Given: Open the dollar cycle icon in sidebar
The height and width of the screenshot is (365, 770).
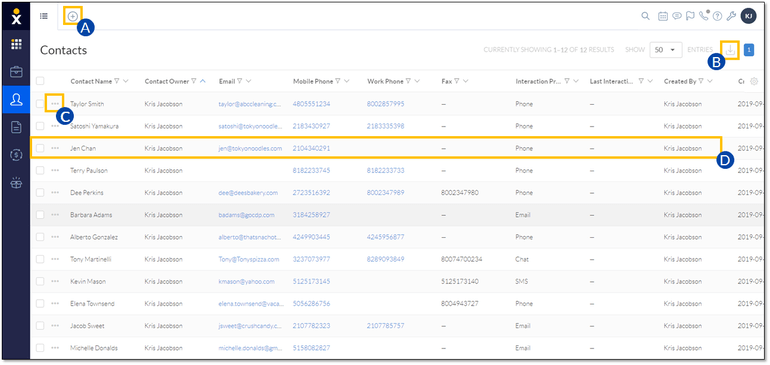Looking at the screenshot, I should click(16, 155).
